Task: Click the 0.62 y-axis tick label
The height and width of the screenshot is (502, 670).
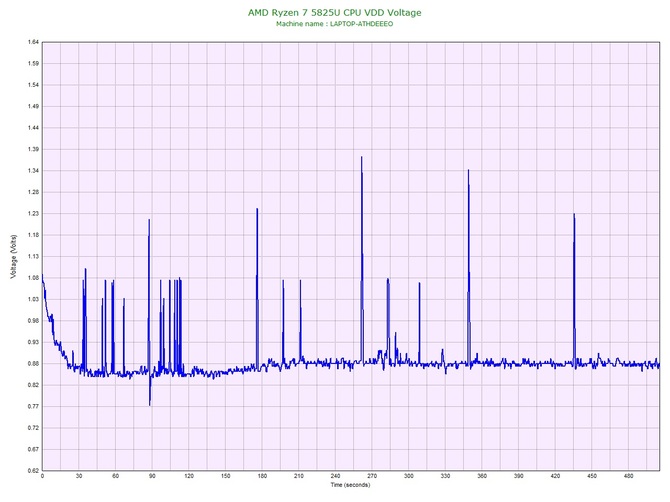Action: 33,470
